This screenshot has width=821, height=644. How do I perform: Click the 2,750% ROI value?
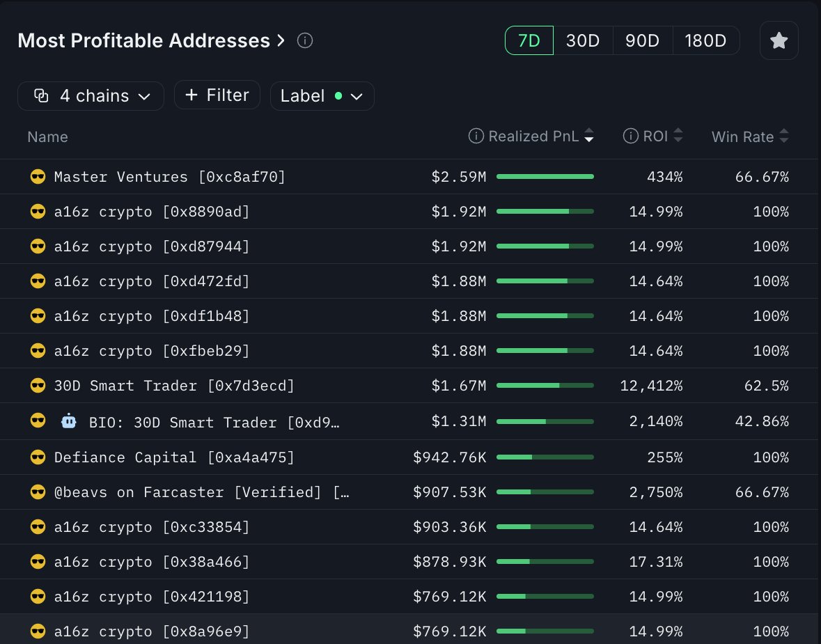656,492
